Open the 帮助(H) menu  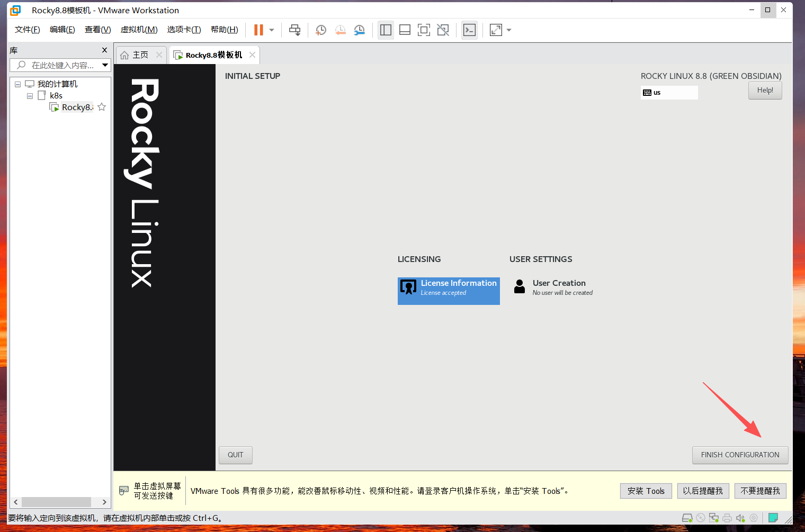coord(225,30)
